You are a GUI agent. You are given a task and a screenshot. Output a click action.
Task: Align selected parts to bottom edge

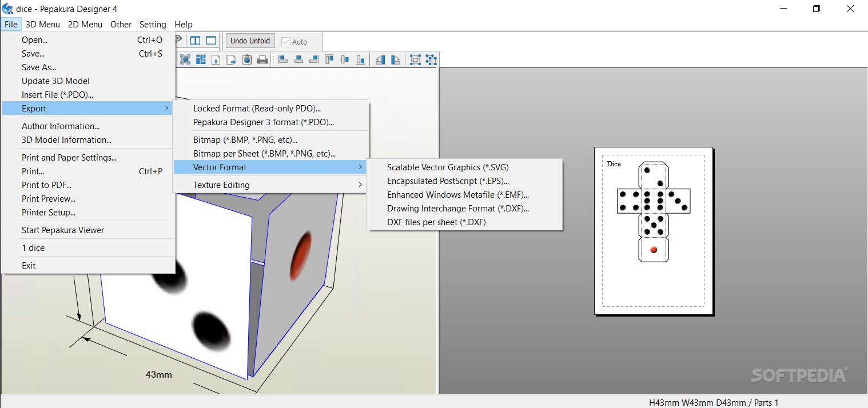coord(360,59)
